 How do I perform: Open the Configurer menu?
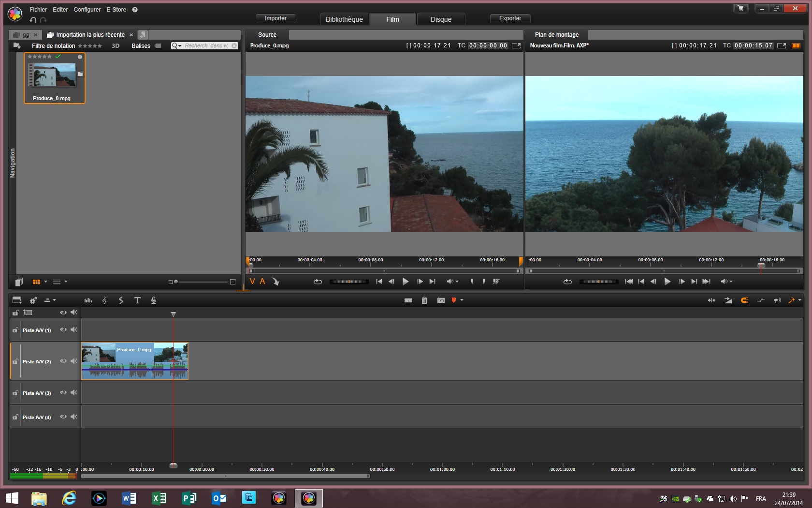[87, 10]
